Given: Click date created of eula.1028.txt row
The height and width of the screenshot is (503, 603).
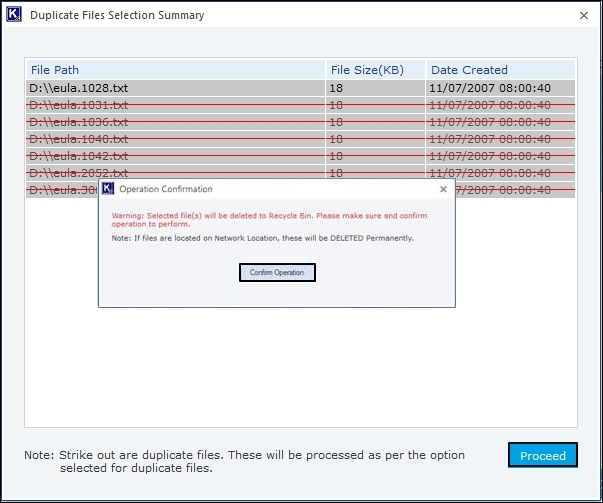Looking at the screenshot, I should (490, 88).
